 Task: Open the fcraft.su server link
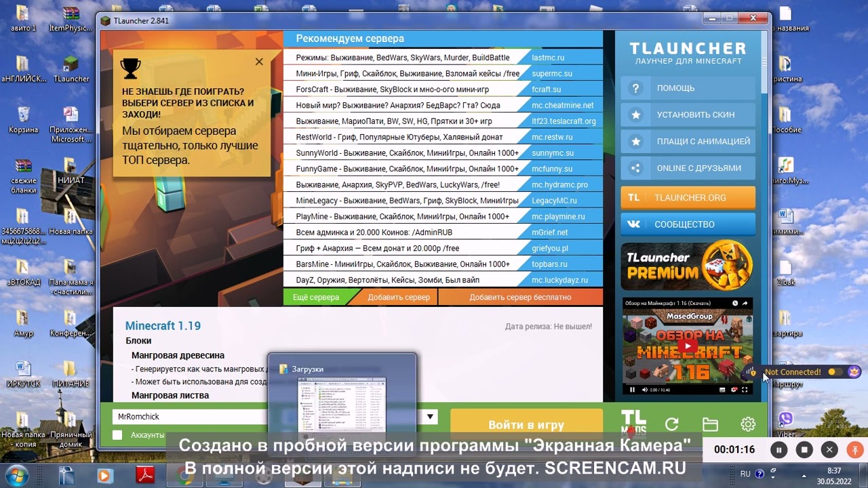(547, 89)
